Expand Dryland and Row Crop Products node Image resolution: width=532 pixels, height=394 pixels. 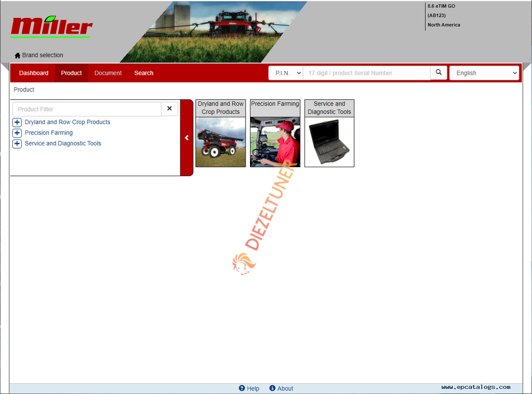click(17, 122)
